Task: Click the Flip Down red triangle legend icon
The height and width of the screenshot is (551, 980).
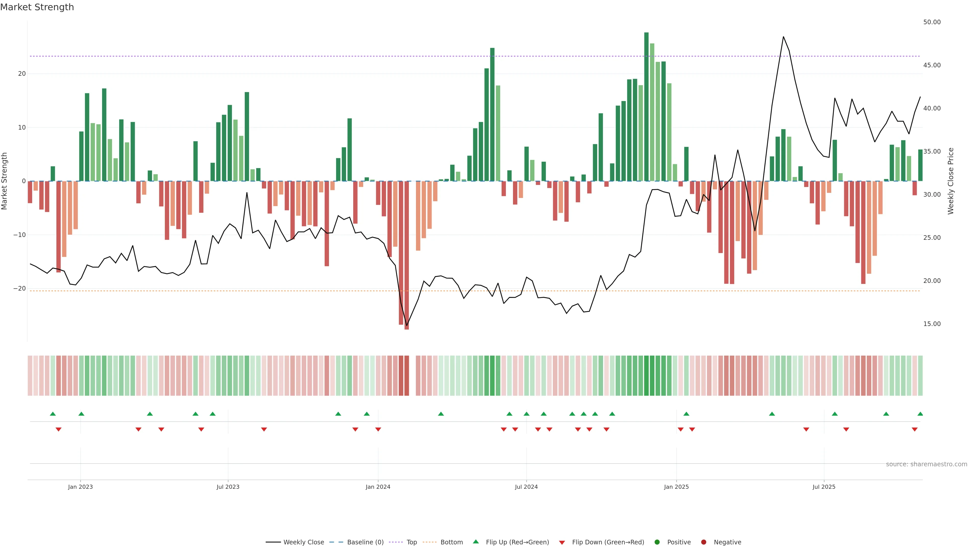Action: (x=562, y=542)
